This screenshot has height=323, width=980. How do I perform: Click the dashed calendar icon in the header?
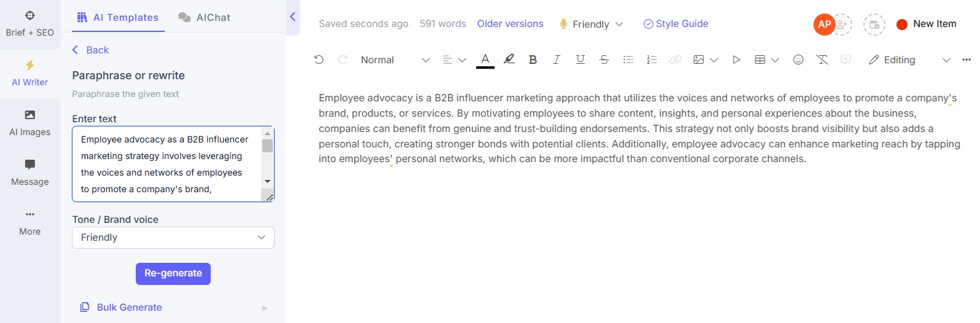coord(874,25)
